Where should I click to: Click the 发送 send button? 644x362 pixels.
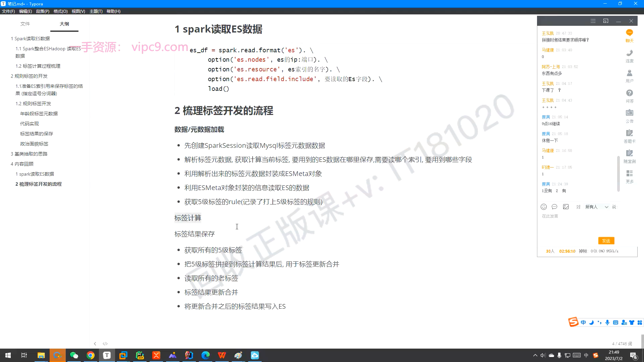606,241
